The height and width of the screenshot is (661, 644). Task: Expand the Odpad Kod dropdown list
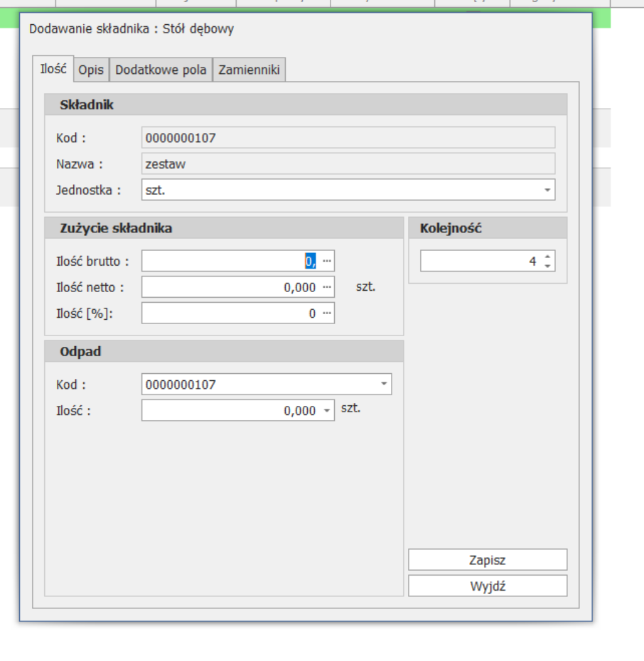tap(383, 385)
